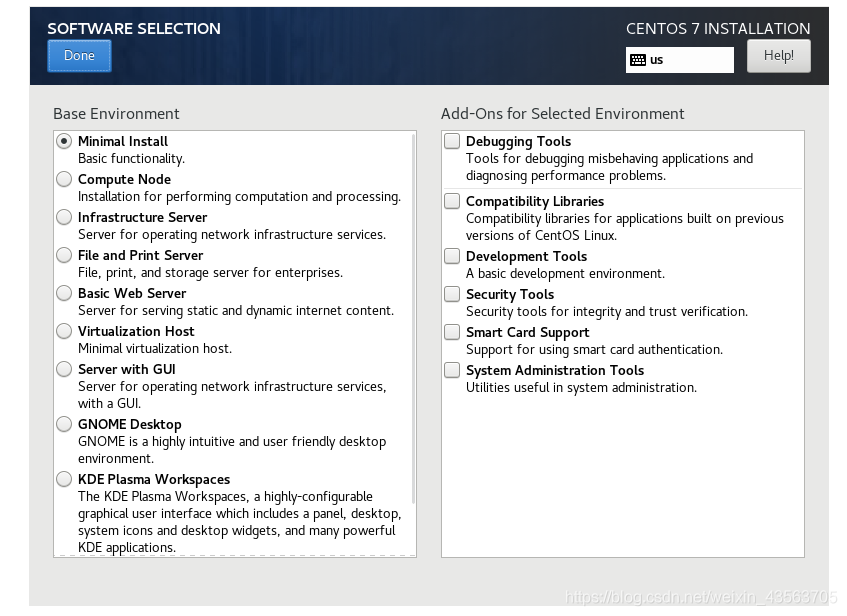Click 'Compatibility libraries for applications built on previous versions' text

(624, 227)
